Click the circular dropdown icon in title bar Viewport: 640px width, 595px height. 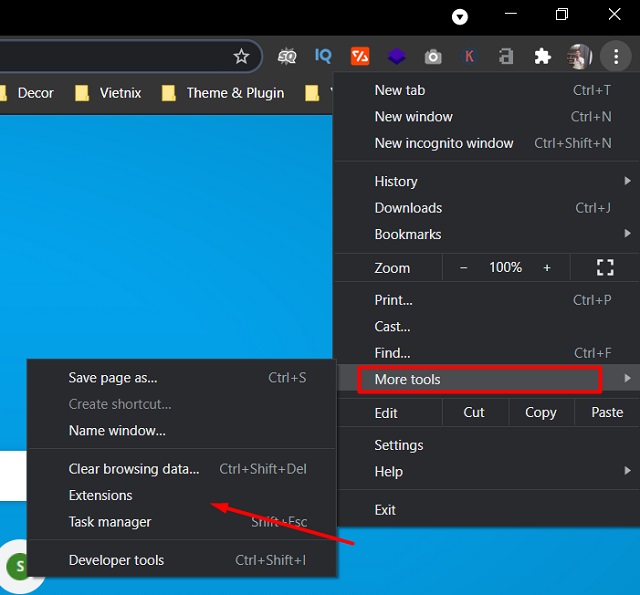click(x=460, y=17)
